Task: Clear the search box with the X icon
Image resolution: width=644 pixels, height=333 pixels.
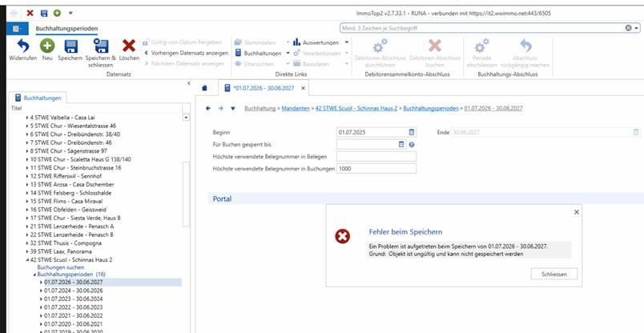Action: pos(628,28)
